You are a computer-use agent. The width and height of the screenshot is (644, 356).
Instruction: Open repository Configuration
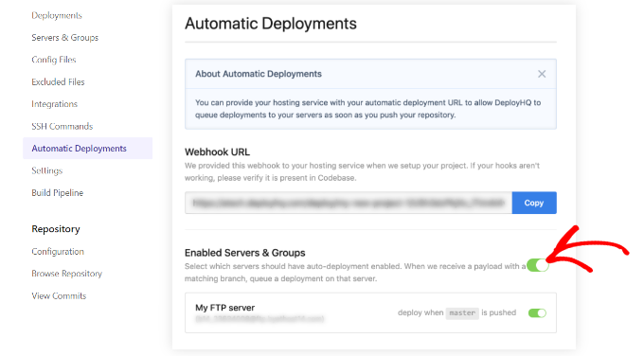58,251
